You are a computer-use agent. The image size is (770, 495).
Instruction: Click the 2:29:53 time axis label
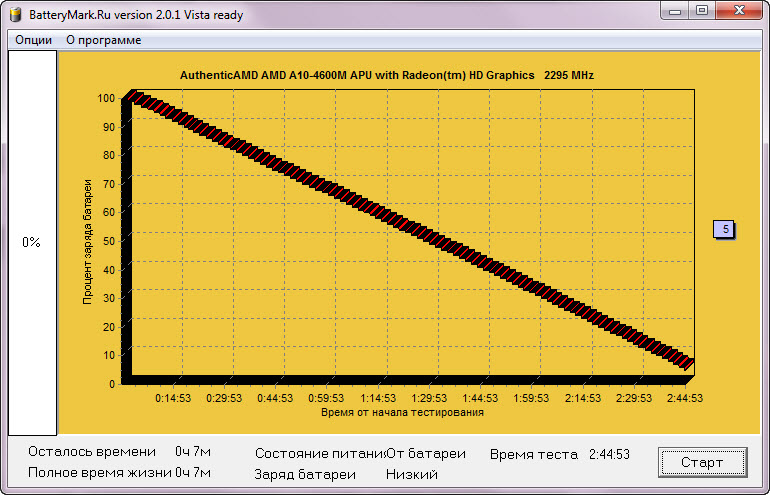(634, 398)
